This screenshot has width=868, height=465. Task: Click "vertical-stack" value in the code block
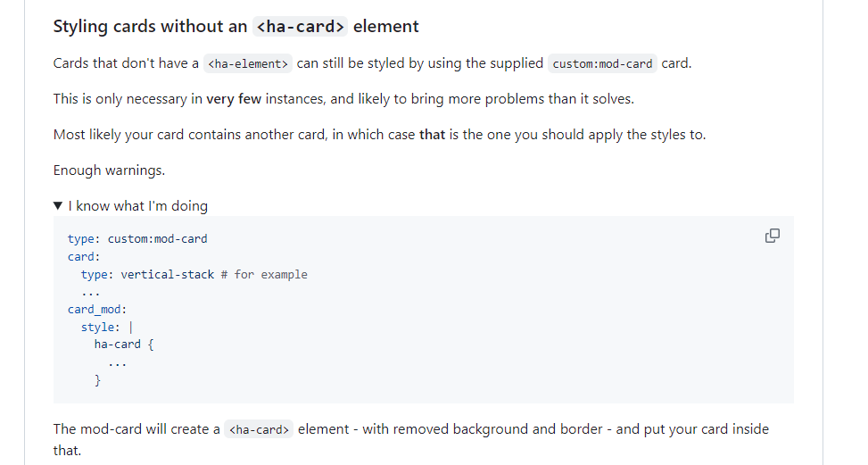click(167, 275)
